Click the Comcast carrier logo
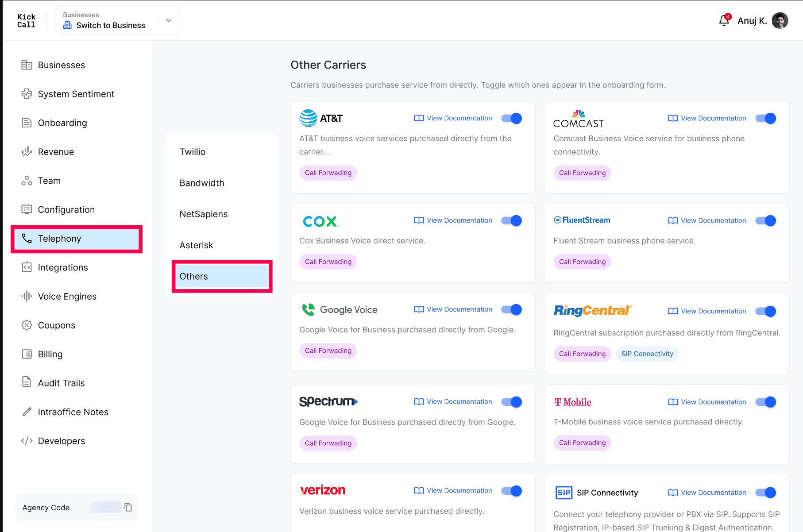The height and width of the screenshot is (532, 803). click(579, 119)
